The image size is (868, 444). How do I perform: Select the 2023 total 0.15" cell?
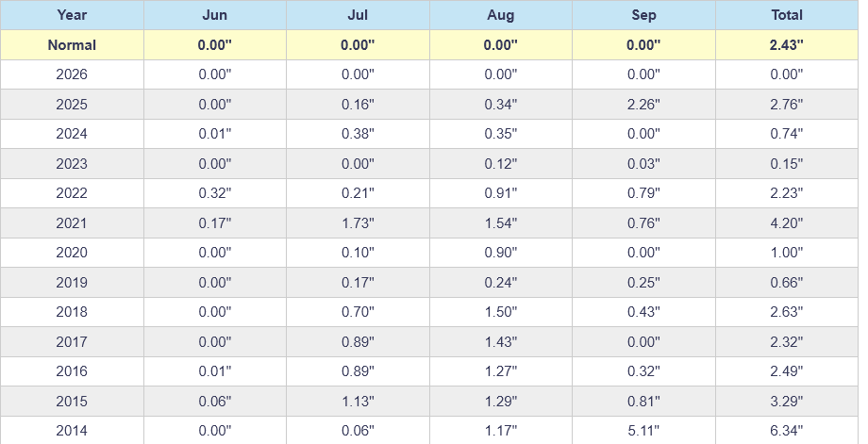(787, 164)
